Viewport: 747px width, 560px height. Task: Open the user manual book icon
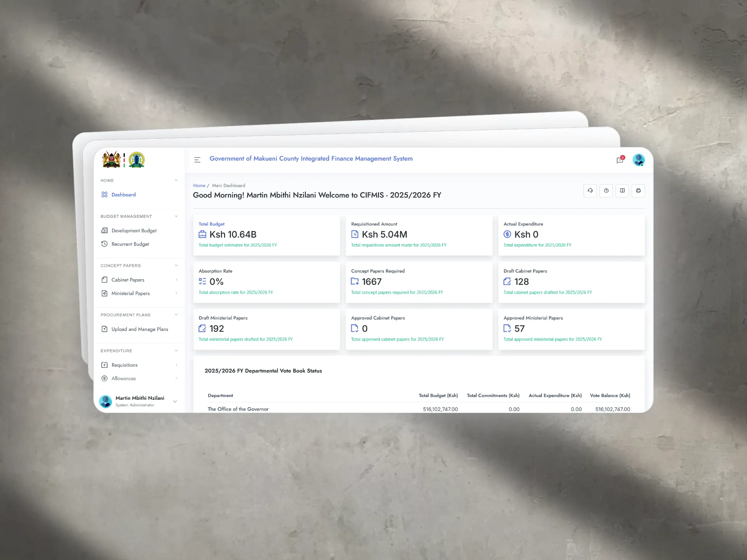tap(622, 191)
